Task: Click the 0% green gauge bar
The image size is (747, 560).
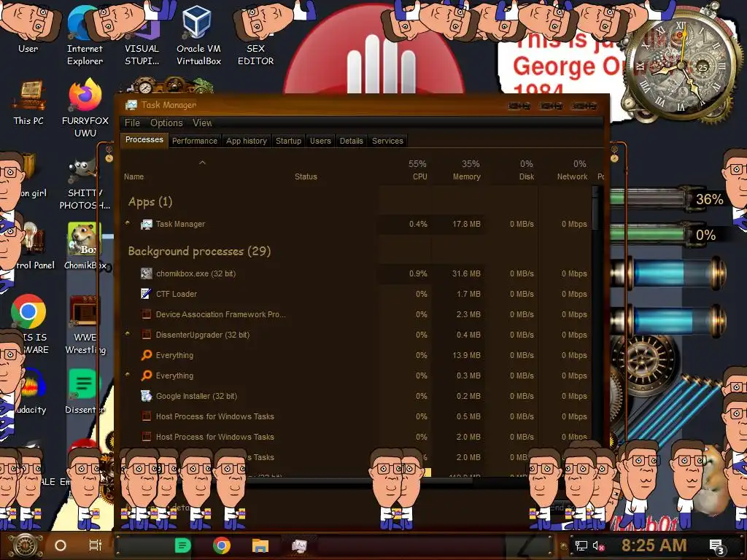Action: tap(648, 234)
